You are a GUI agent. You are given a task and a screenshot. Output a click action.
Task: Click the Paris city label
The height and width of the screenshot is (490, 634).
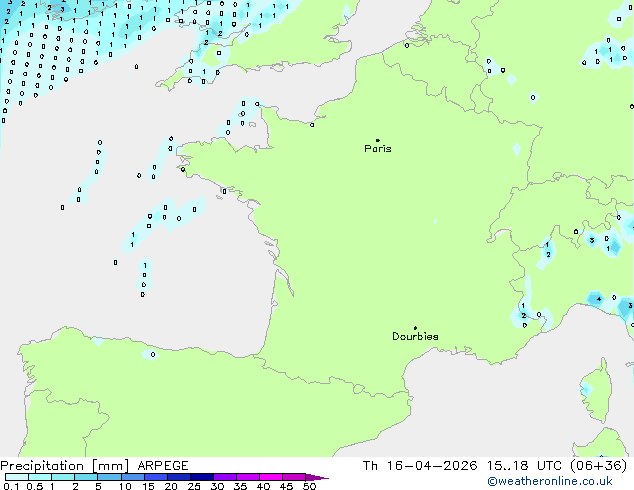coord(378,149)
